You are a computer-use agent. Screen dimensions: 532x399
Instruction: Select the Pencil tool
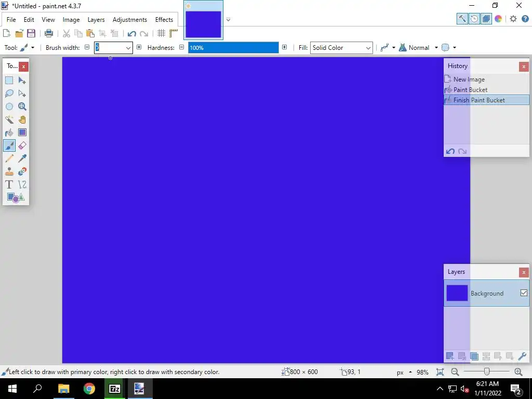(9, 158)
